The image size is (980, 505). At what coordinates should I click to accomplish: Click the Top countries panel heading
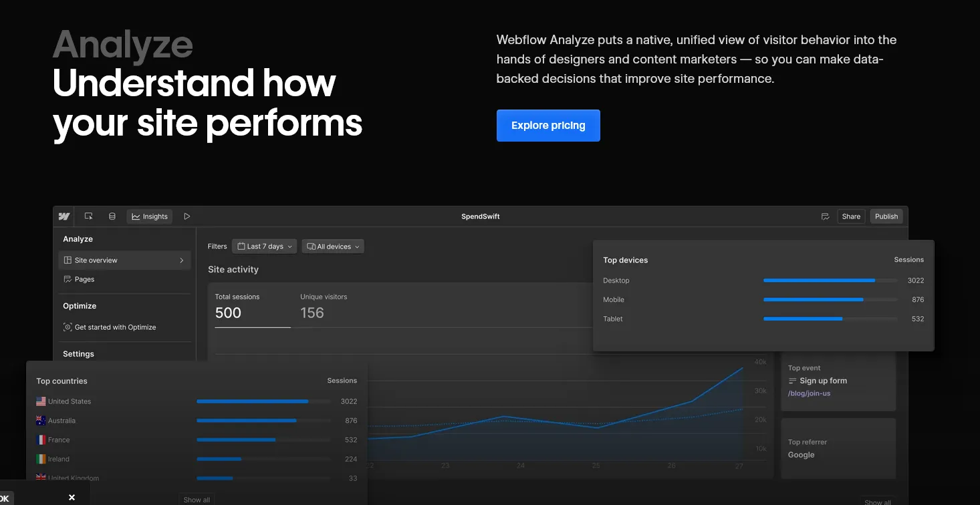[62, 381]
